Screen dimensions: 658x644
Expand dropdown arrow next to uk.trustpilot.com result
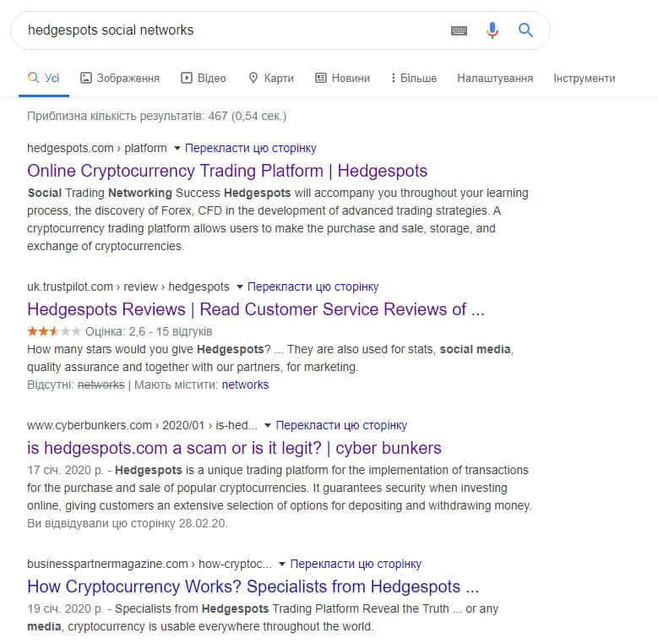click(x=240, y=287)
